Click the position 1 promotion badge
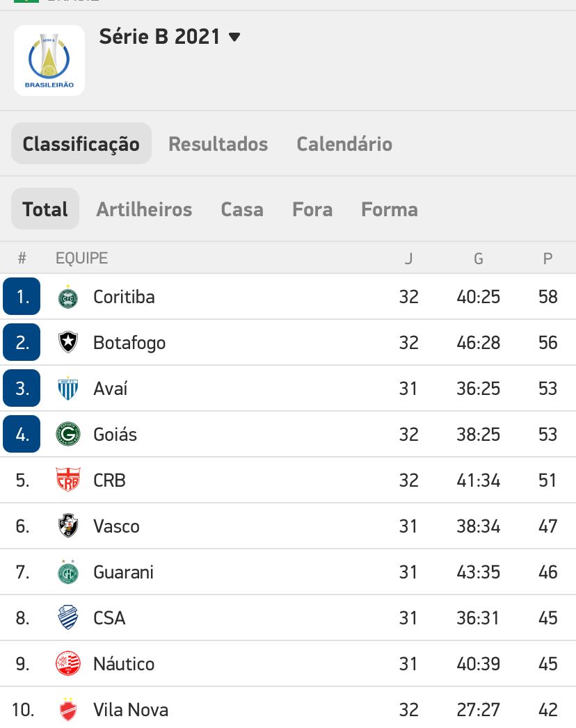The height and width of the screenshot is (728, 576). coord(22,296)
